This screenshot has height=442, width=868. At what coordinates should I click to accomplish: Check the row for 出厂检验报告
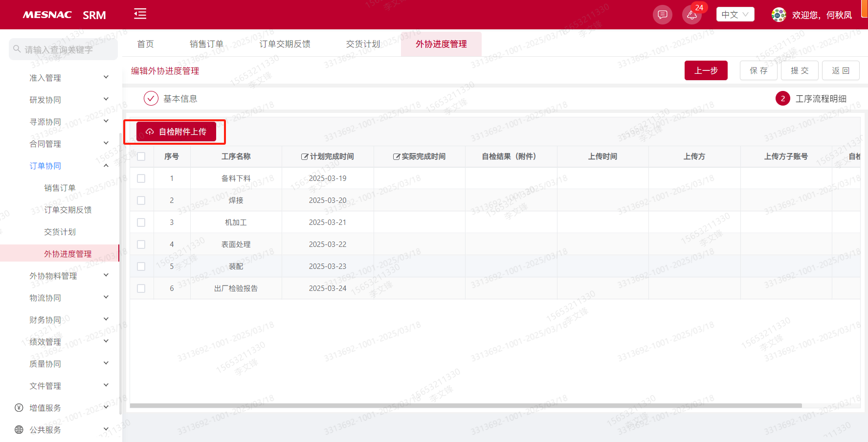click(x=141, y=288)
